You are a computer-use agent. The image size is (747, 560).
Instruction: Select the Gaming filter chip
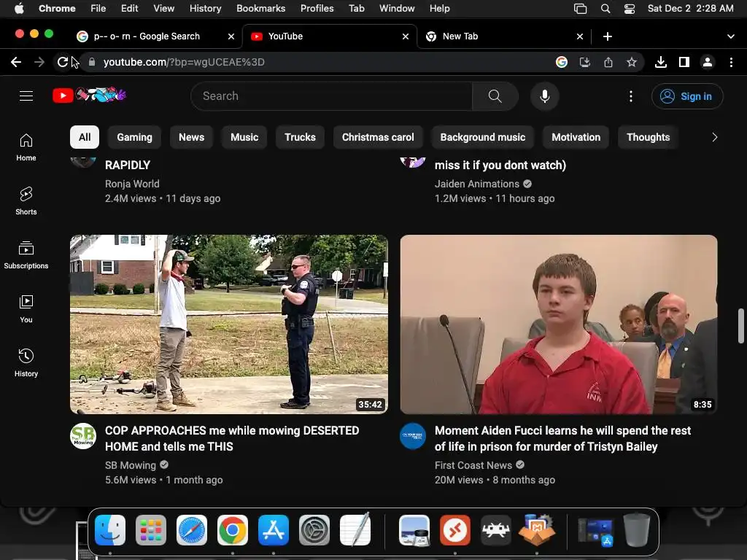(134, 137)
